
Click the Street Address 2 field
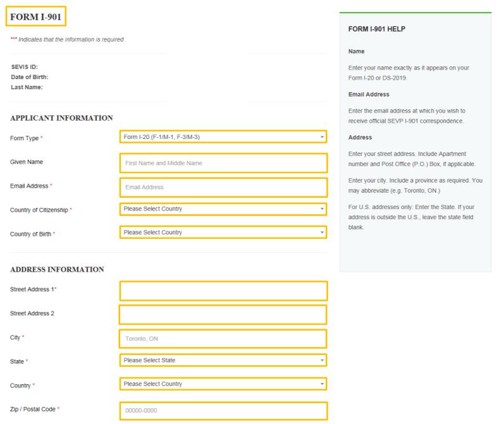tap(223, 315)
